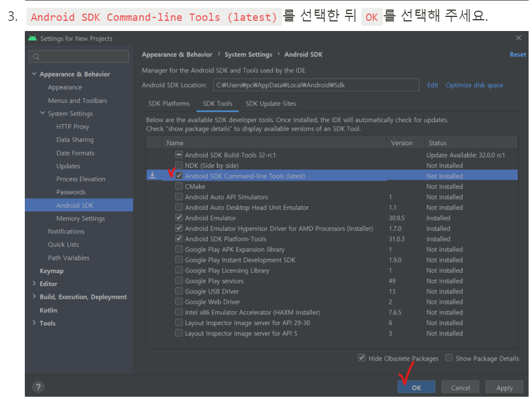The height and width of the screenshot is (399, 532).
Task: Select Passwords settings item
Action: [71, 192]
